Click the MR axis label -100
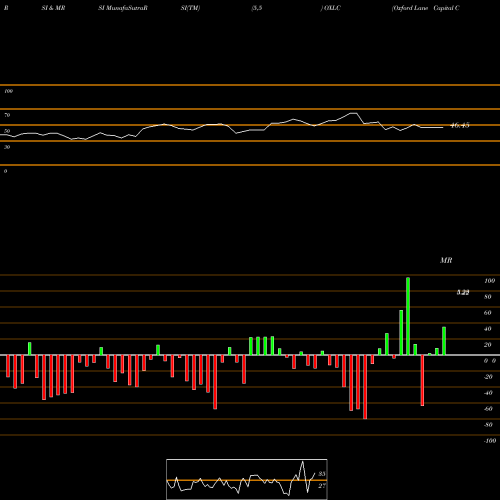Image resolution: width=500 pixels, height=500 pixels. (490, 441)
